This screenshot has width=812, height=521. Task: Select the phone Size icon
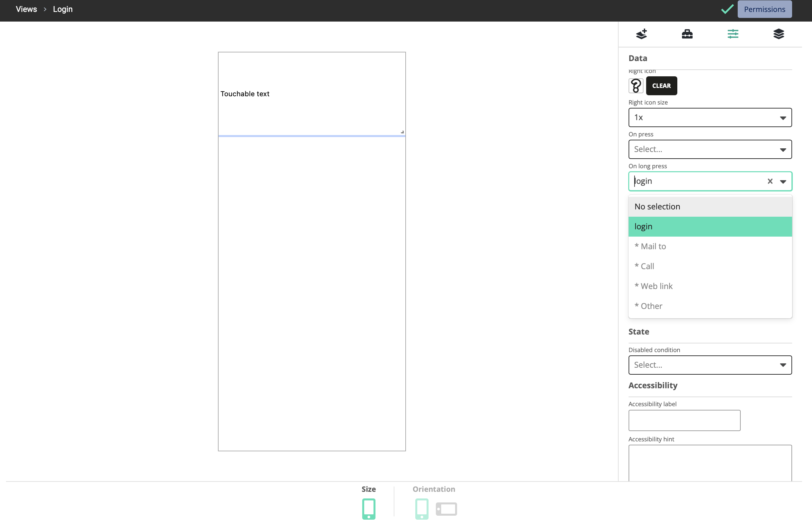(369, 508)
